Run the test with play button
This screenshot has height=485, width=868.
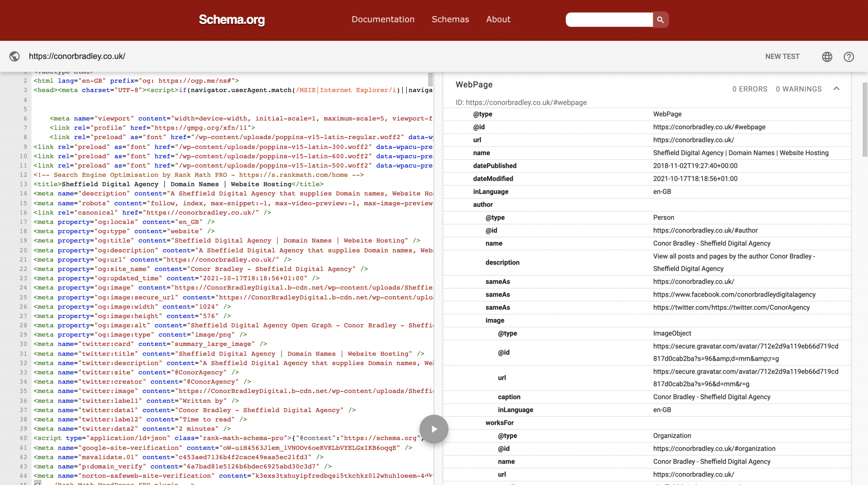(434, 429)
